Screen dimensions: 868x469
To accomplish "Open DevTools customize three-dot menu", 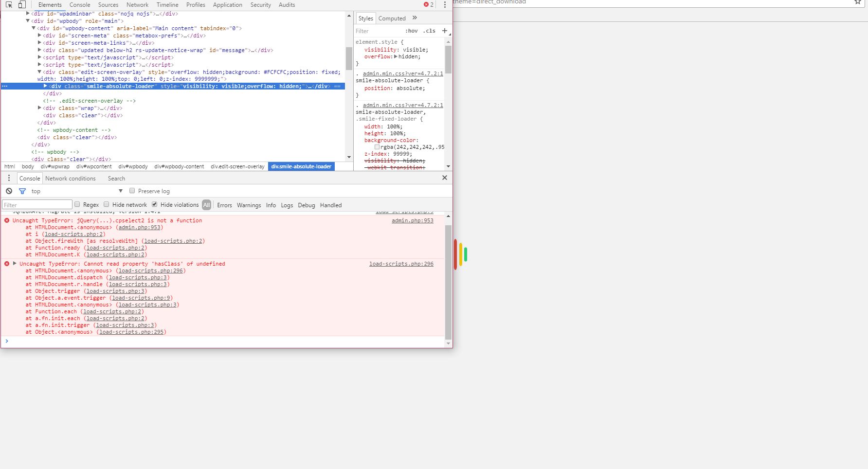I will 445,5.
